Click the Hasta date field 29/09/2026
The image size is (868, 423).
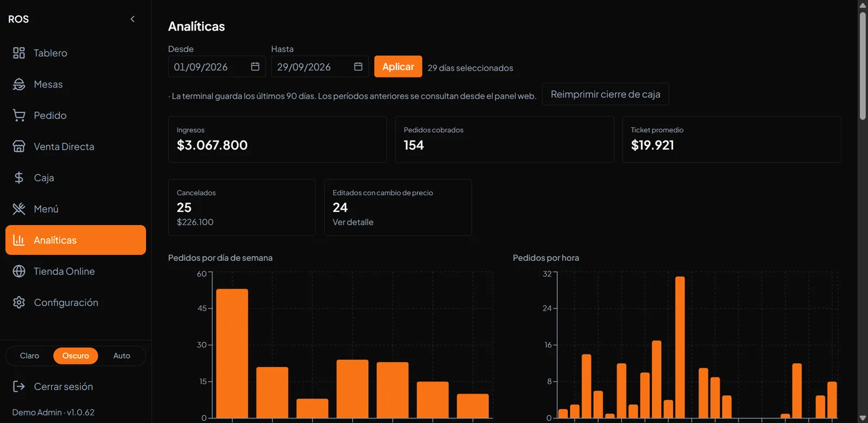[320, 67]
